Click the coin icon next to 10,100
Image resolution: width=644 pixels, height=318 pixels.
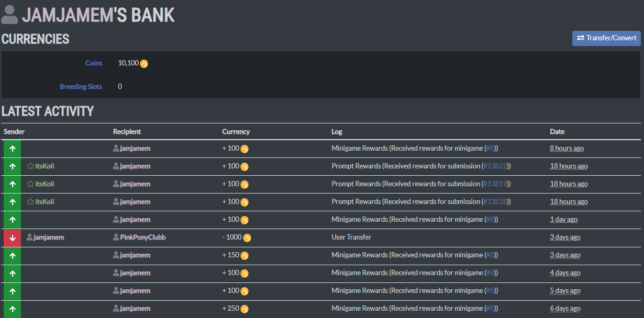[144, 63]
